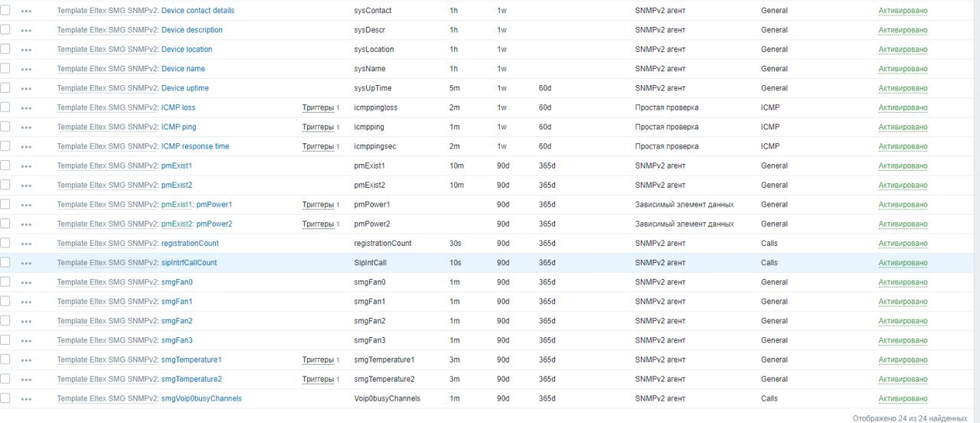Select the checkbox for smgFan2
The width and height of the screenshot is (980, 423).
point(5,320)
